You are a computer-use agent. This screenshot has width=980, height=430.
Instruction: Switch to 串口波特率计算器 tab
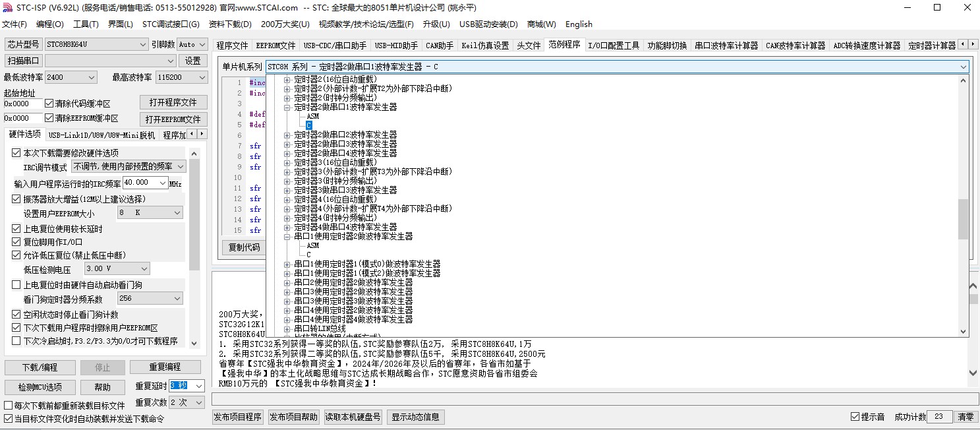coord(726,46)
